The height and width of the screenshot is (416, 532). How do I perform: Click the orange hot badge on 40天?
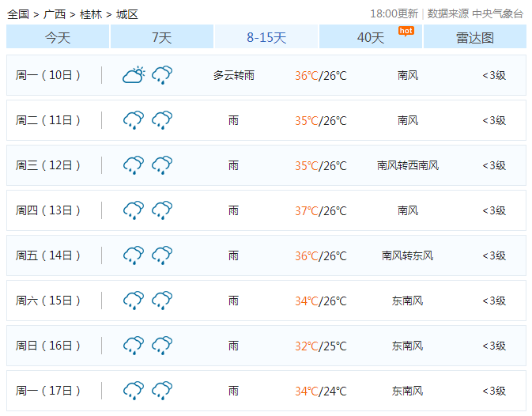point(406,31)
